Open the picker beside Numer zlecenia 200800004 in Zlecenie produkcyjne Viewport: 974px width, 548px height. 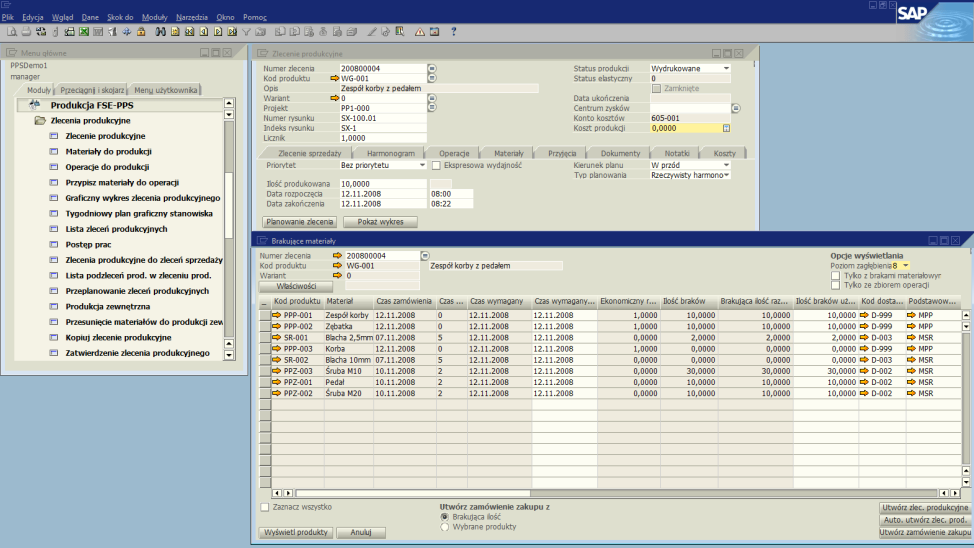tap(432, 68)
